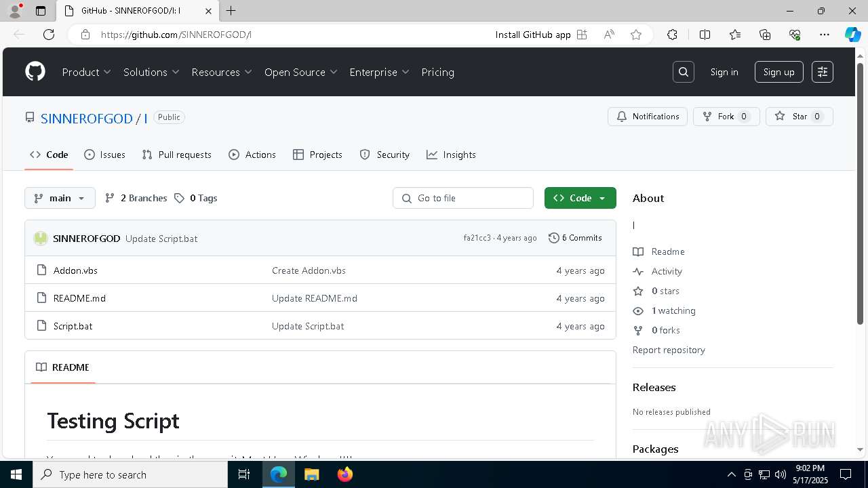This screenshot has width=868, height=488.
Task: Open the Addon.vbs file
Action: pos(75,270)
